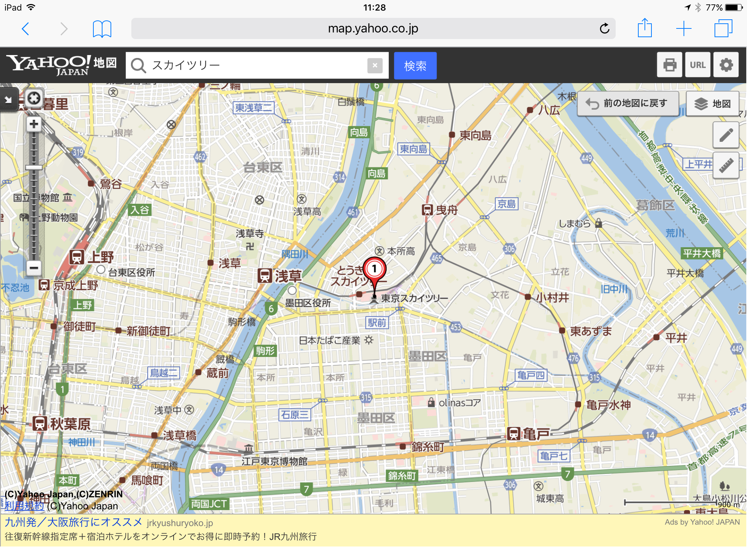Click the 亀戸 station icon

tap(514, 434)
